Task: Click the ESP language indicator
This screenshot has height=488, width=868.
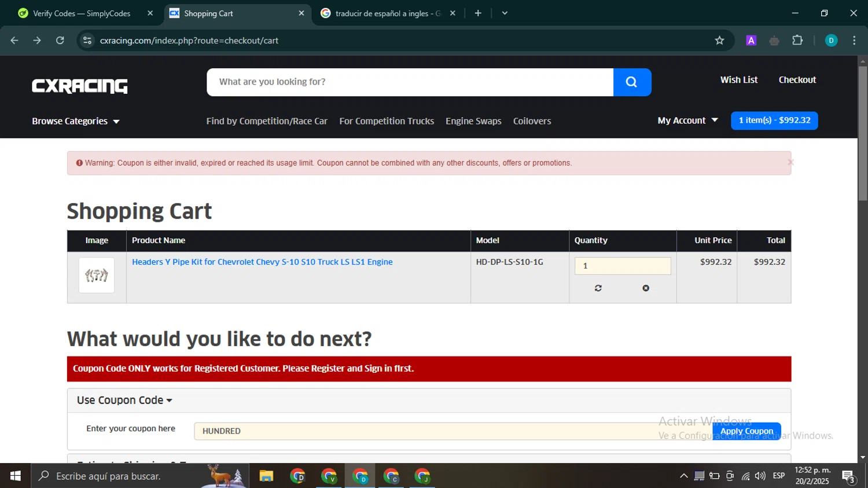Action: point(779,476)
